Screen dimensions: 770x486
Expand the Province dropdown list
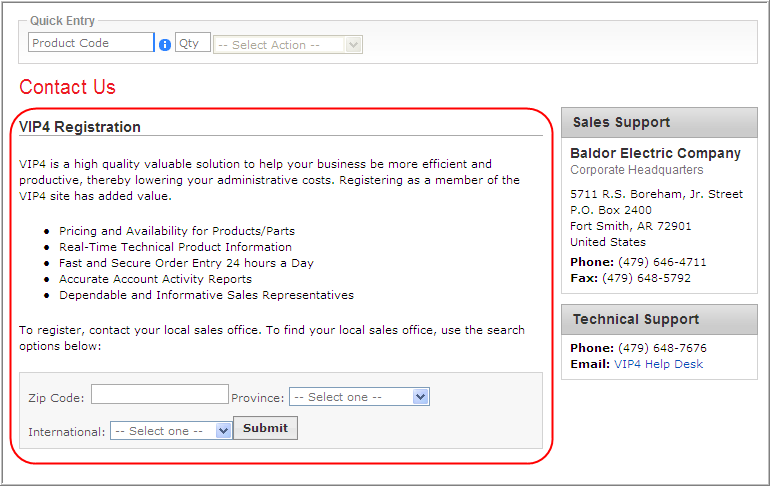pyautogui.click(x=359, y=397)
